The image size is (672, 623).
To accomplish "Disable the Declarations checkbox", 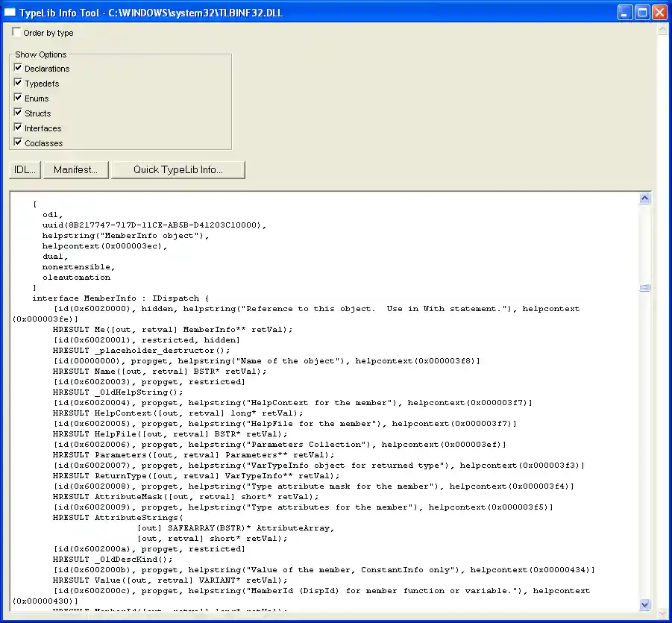I will pos(18,68).
